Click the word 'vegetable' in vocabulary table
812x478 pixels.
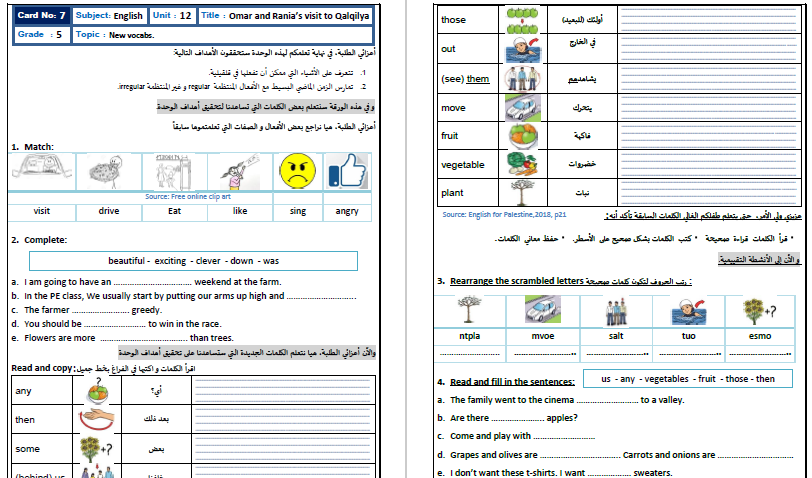pos(462,165)
